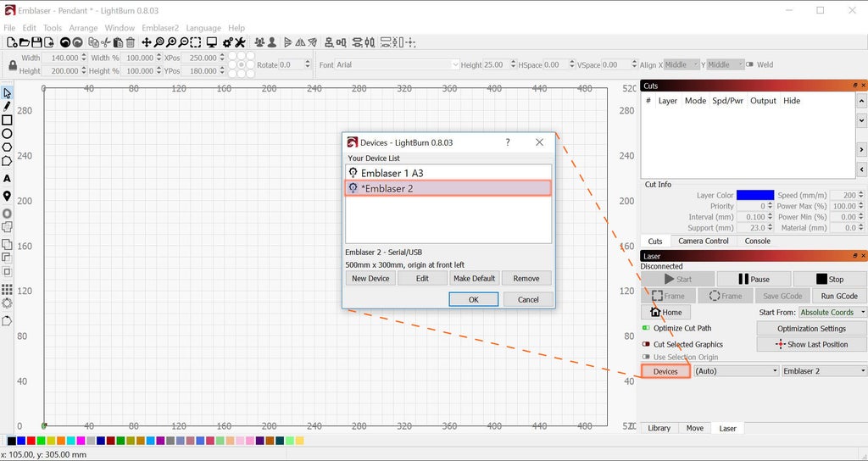This screenshot has height=461, width=868.
Task: Switch to the Console tab
Action: click(x=757, y=241)
